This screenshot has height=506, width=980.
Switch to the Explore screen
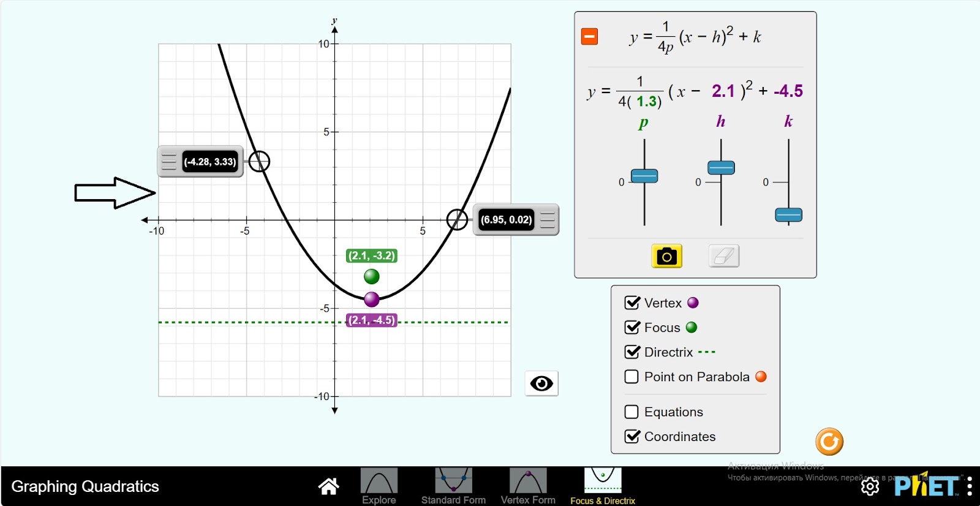click(x=379, y=486)
